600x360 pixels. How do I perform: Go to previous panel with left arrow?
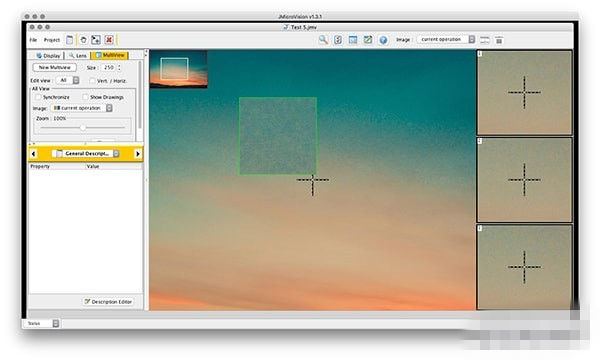click(x=33, y=154)
